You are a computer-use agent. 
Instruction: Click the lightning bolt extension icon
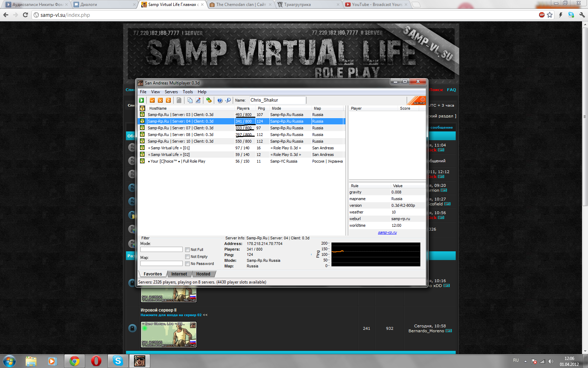point(561,15)
